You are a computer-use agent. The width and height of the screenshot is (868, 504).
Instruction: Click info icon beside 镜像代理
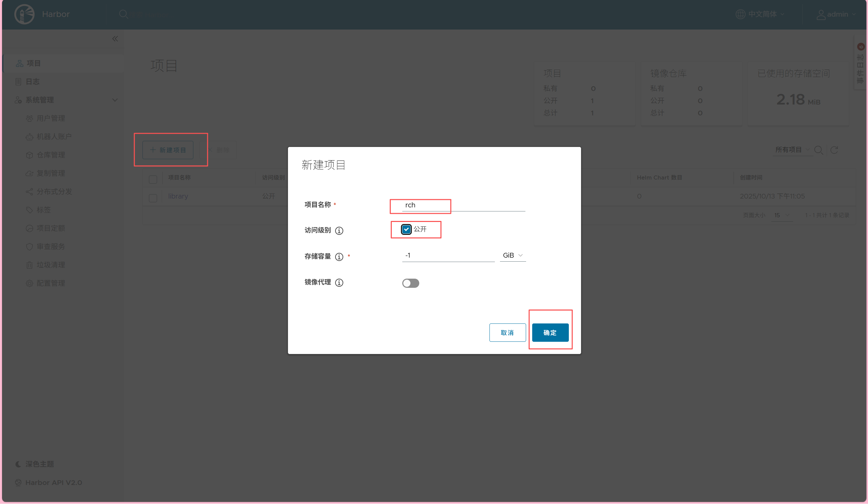[339, 283]
